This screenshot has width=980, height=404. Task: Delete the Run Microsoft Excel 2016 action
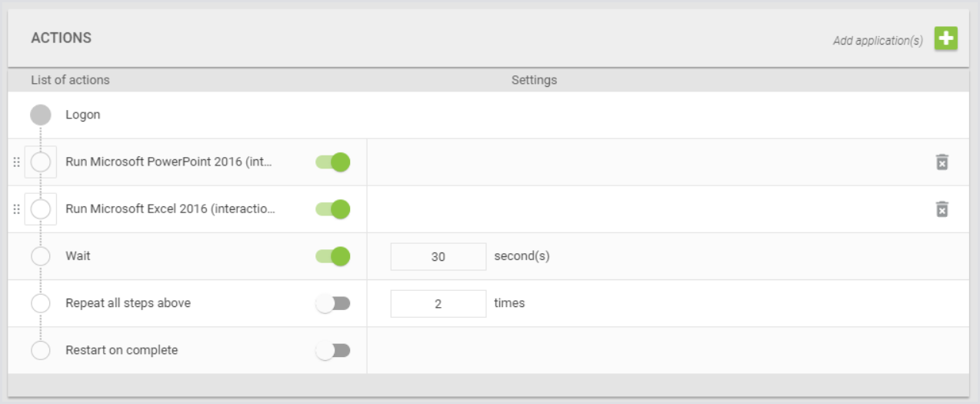coord(942,209)
